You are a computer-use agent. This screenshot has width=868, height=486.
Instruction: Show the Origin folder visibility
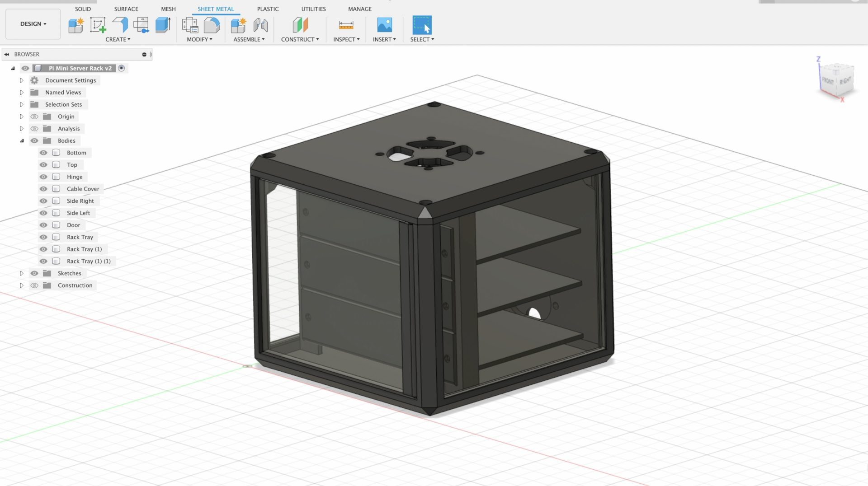pyautogui.click(x=34, y=116)
